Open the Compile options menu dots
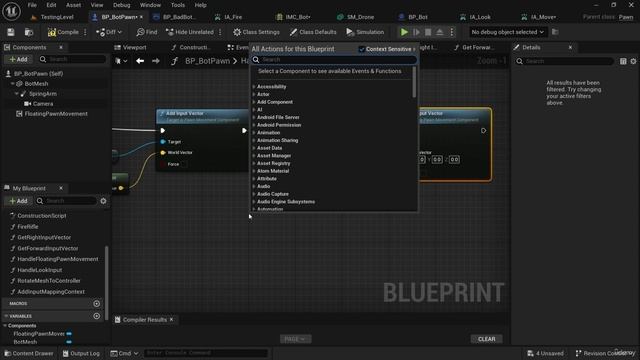 (85, 32)
